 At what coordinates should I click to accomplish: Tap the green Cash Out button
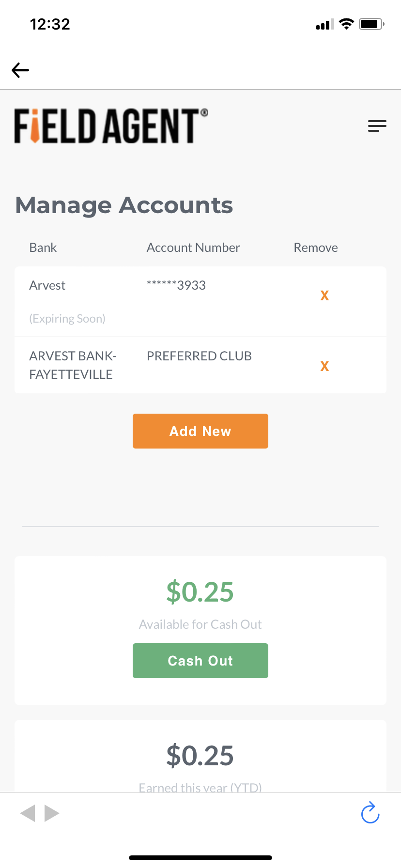[200, 661]
